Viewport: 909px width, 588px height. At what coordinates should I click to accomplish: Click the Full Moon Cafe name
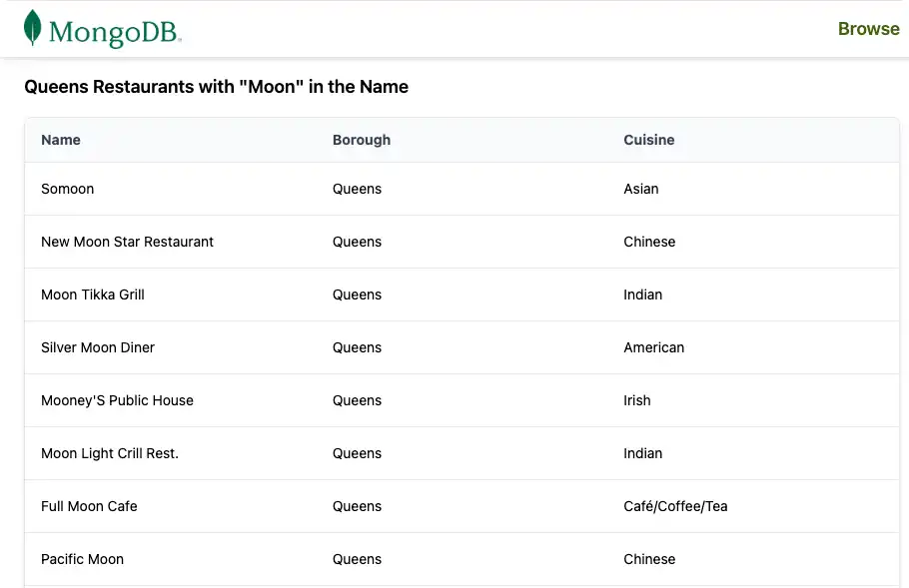(89, 506)
